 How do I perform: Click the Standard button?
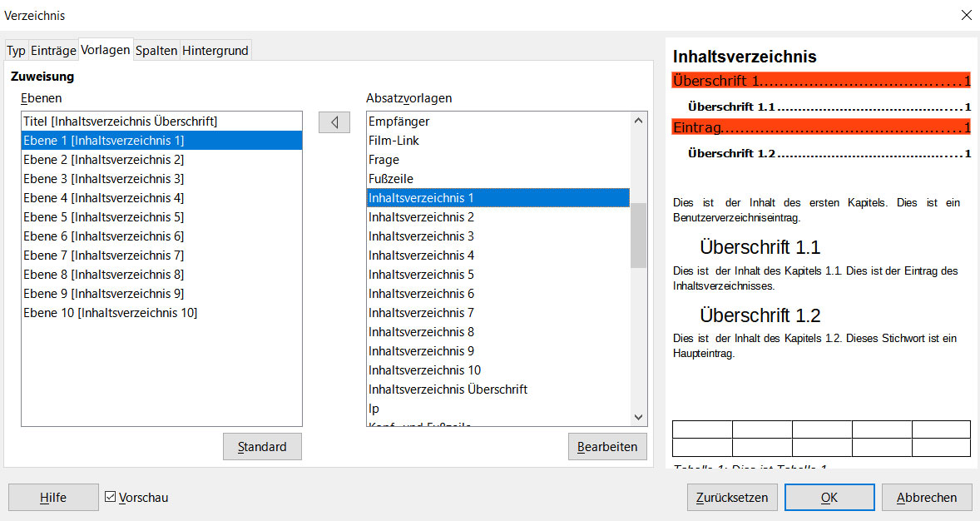coord(261,446)
